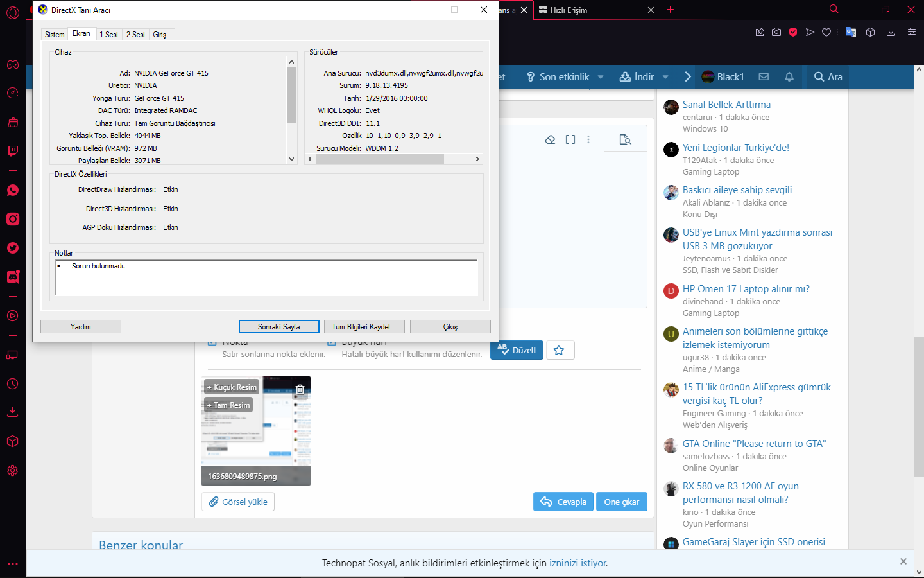Click Çıkış to exit DirectX tool
The width and height of the screenshot is (924, 578).
point(450,327)
